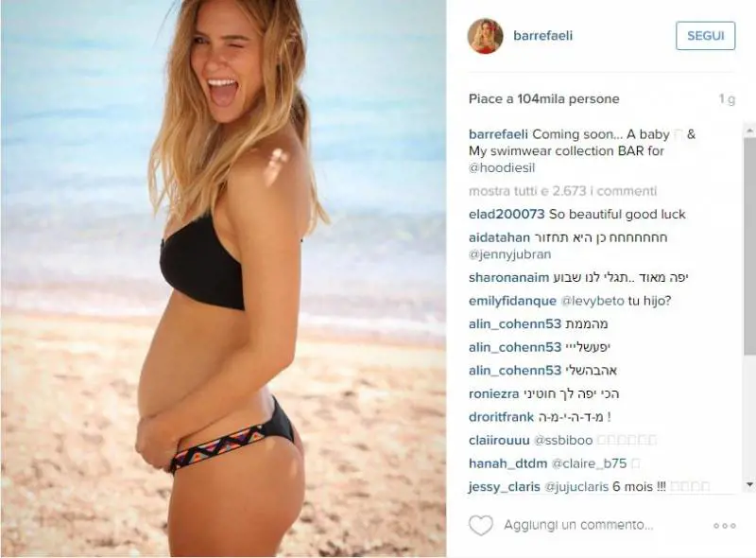Screen dimensions: 756x558
Task: Show all 2.673 comments link
Action: click(562, 191)
